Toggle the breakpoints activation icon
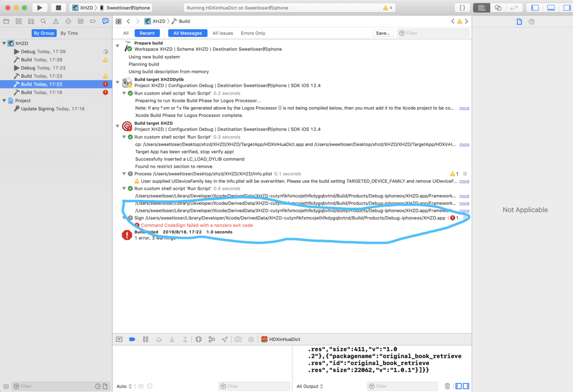 tap(132, 339)
